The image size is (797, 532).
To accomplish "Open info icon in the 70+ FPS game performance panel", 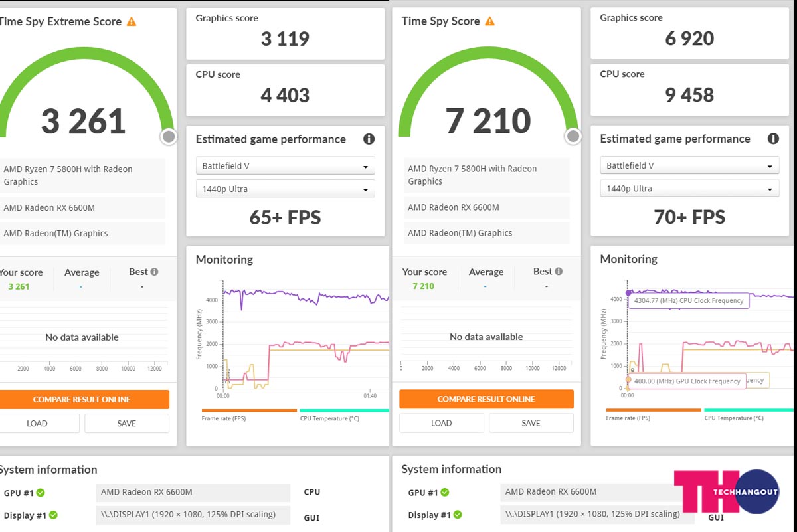I will tap(773, 139).
